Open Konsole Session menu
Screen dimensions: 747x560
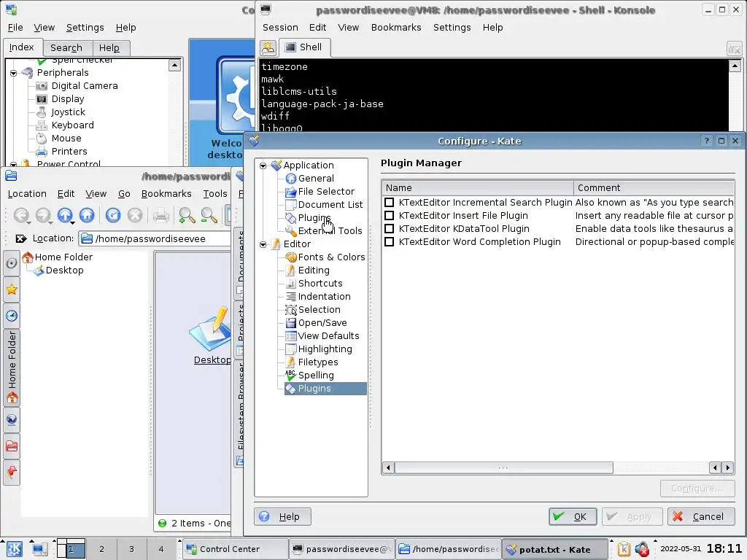[280, 28]
